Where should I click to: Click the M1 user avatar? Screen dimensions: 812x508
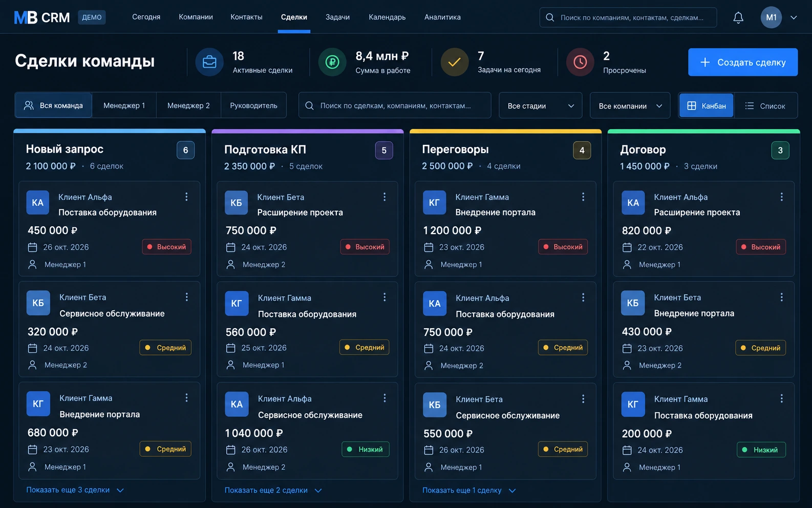(x=771, y=17)
